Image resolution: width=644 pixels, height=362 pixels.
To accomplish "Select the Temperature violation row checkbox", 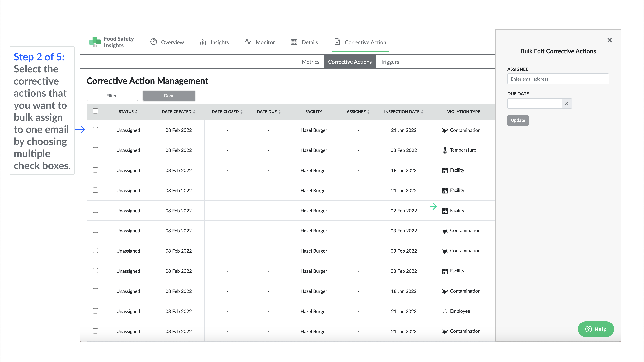I will point(95,150).
